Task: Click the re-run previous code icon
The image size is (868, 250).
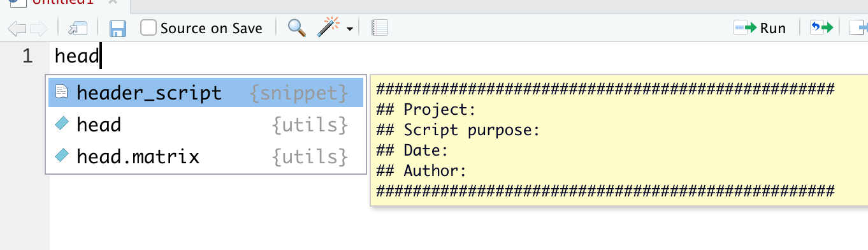Action: 821,28
